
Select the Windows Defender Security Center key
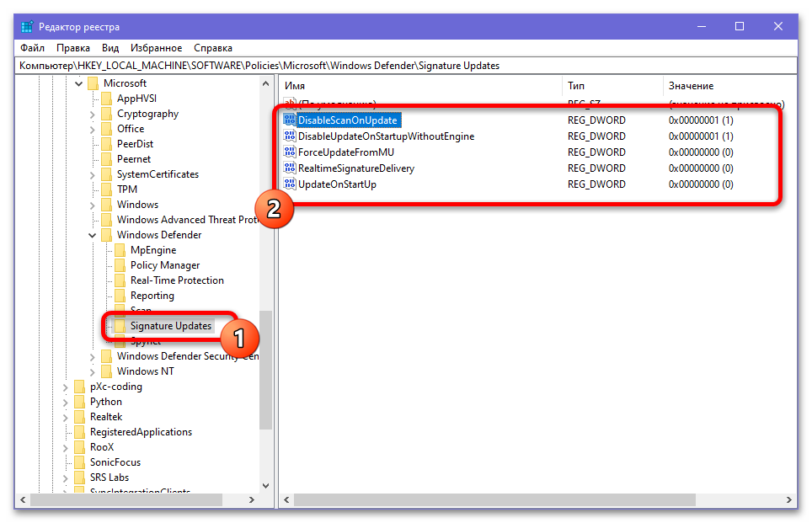click(187, 356)
